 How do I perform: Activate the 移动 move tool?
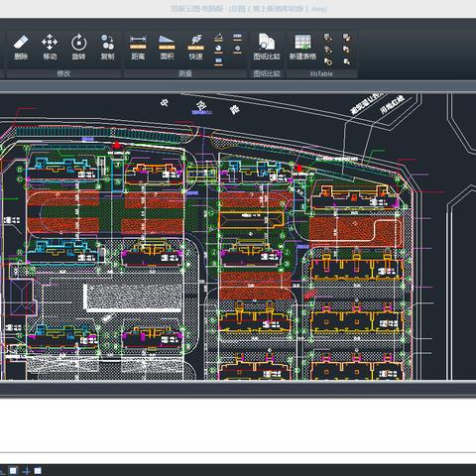50,48
